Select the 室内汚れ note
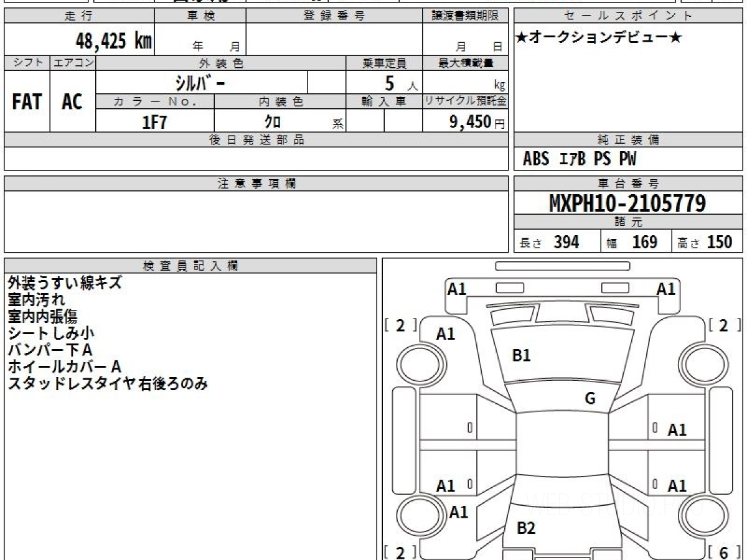This screenshot has width=747, height=560. [36, 300]
